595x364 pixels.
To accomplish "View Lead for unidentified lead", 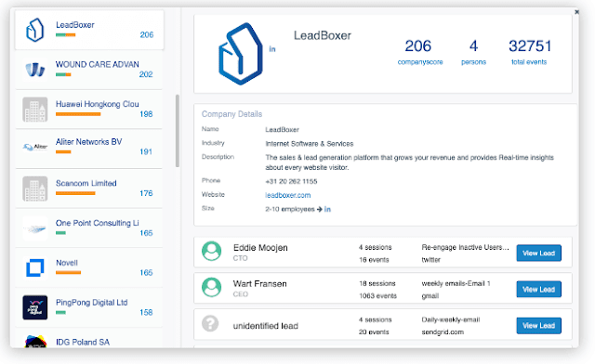I will click(538, 326).
